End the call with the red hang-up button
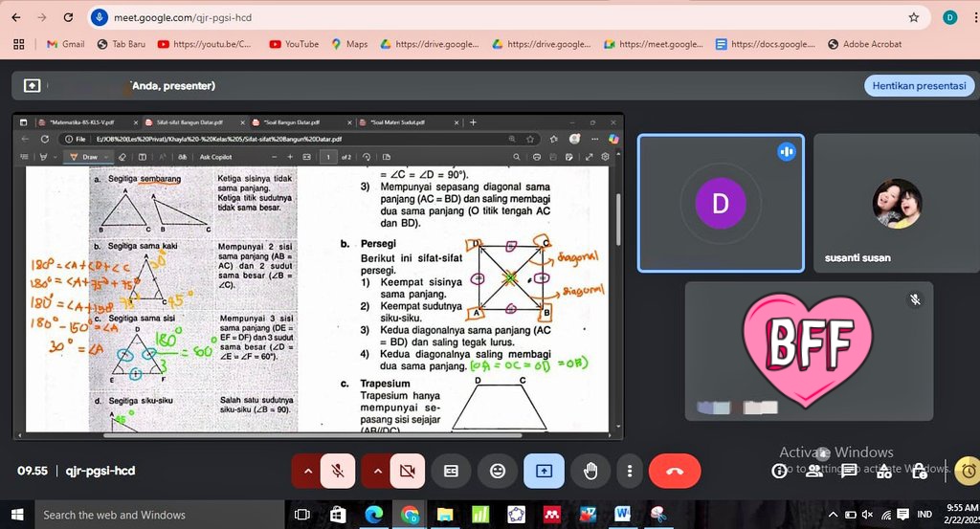Screen dimensions: 980x529 [x=675, y=471]
